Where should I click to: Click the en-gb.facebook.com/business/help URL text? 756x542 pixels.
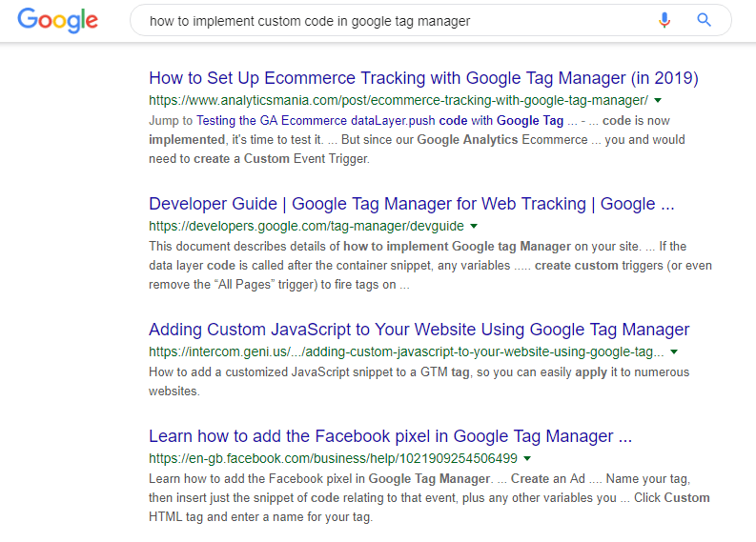[333, 458]
